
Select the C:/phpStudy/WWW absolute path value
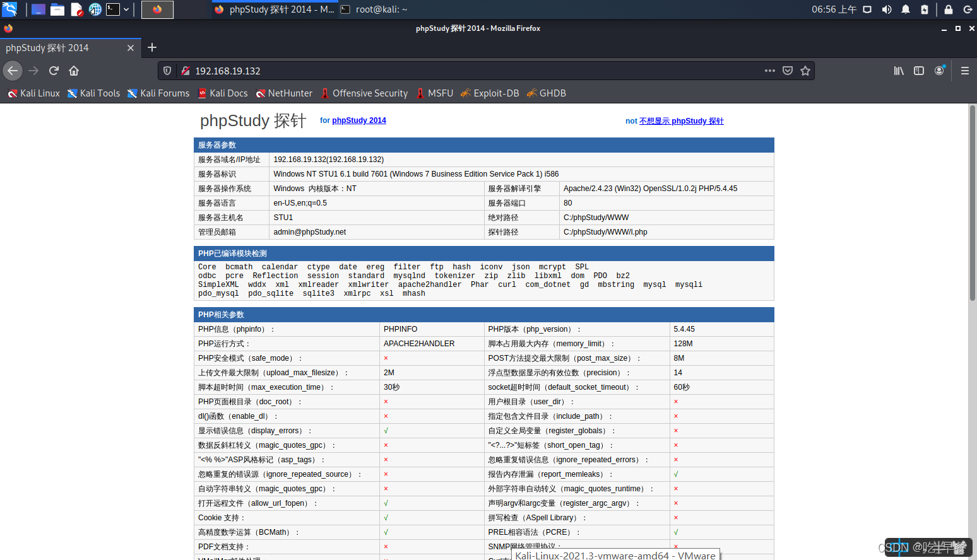596,218
